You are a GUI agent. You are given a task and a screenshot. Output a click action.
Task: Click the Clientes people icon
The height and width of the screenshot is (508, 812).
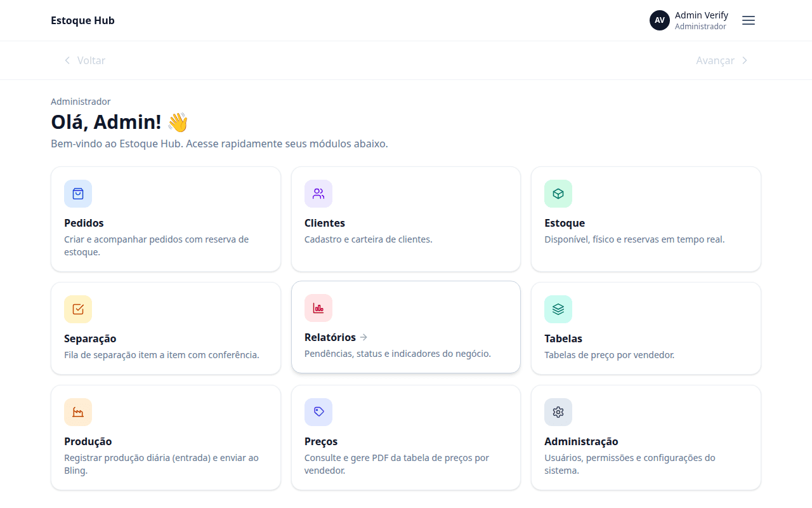point(318,194)
